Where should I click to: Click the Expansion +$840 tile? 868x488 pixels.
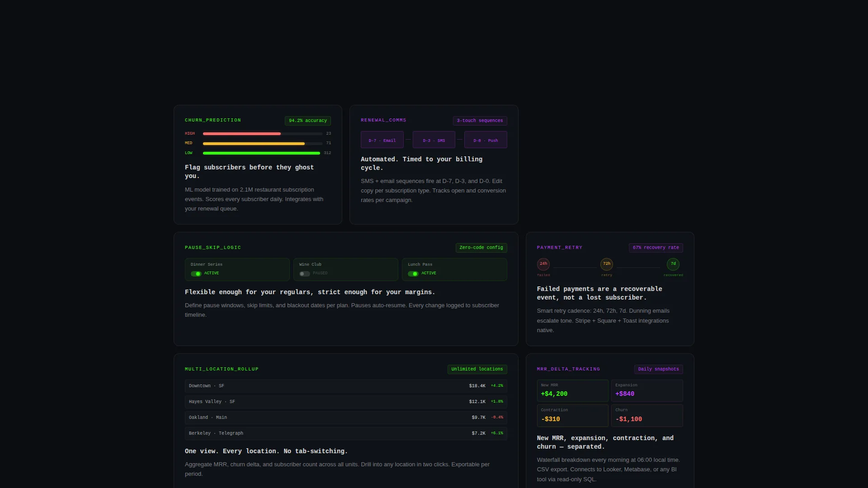647,390
